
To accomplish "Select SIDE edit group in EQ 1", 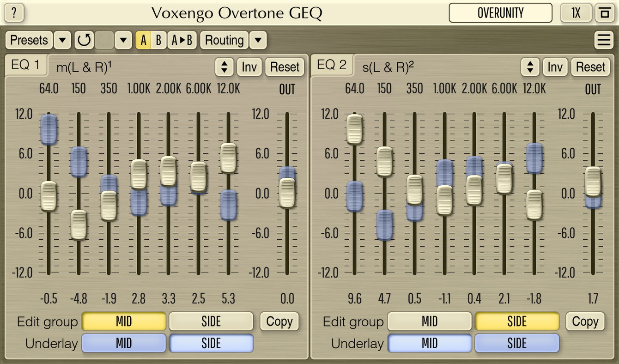I will (x=211, y=322).
